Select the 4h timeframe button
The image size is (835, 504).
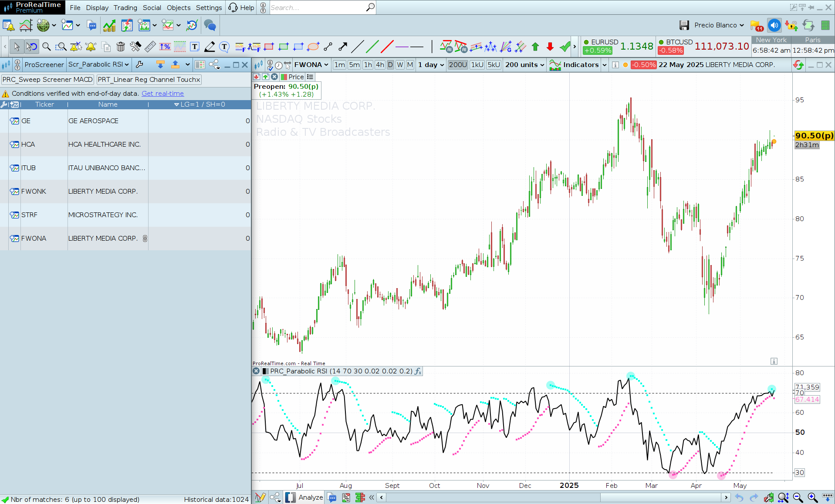click(380, 64)
